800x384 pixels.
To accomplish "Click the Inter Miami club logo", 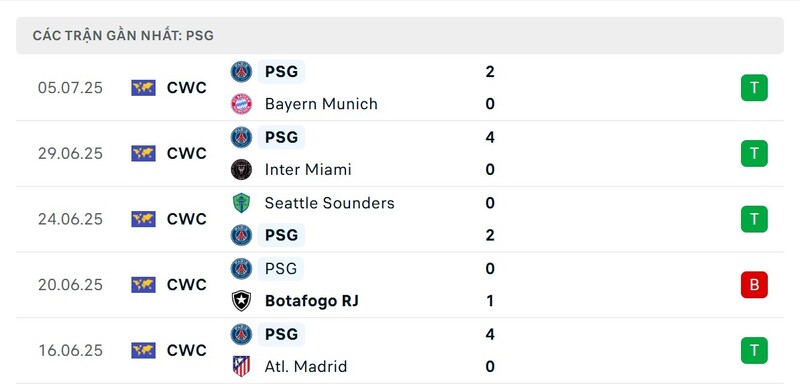I will click(x=241, y=170).
